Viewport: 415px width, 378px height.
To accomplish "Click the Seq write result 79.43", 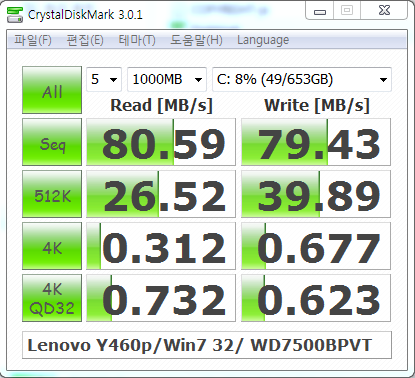I will pyautogui.click(x=316, y=142).
